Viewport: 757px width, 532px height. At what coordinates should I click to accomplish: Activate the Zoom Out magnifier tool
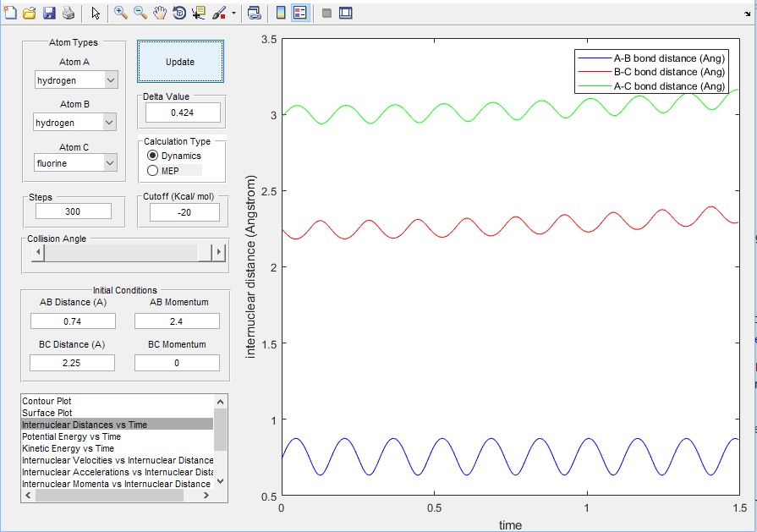[140, 13]
